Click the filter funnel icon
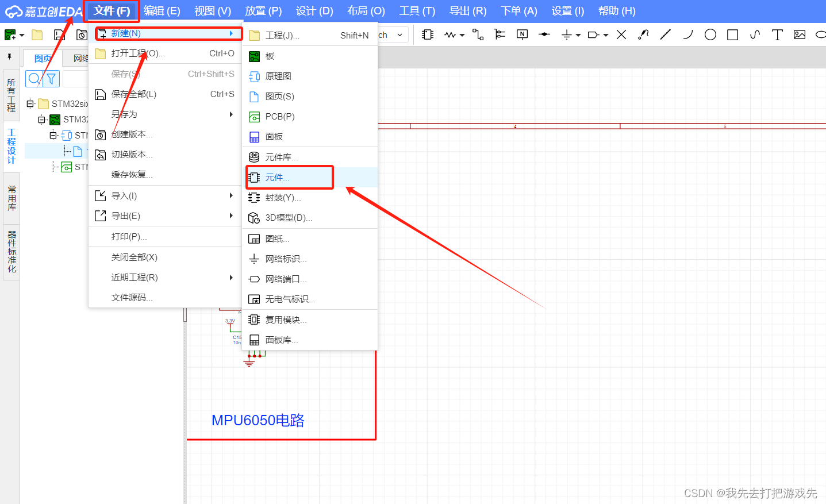This screenshot has height=504, width=826. [x=51, y=78]
